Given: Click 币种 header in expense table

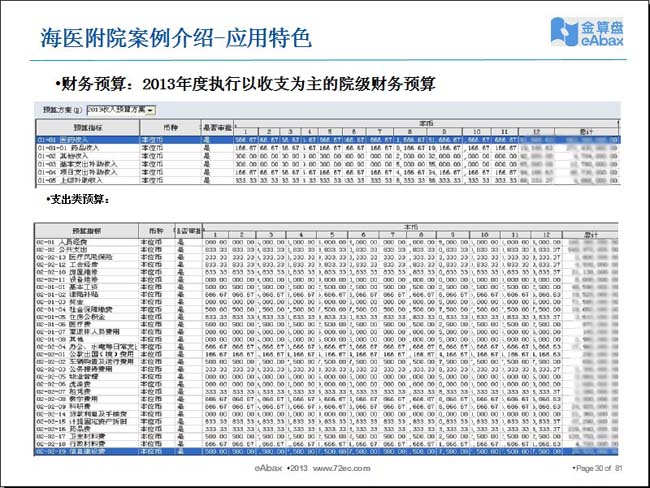Looking at the screenshot, I should (x=157, y=231).
